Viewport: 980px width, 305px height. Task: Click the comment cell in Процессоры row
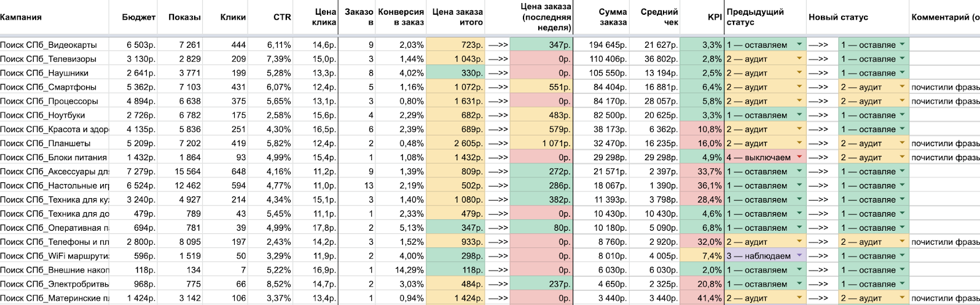(944, 101)
